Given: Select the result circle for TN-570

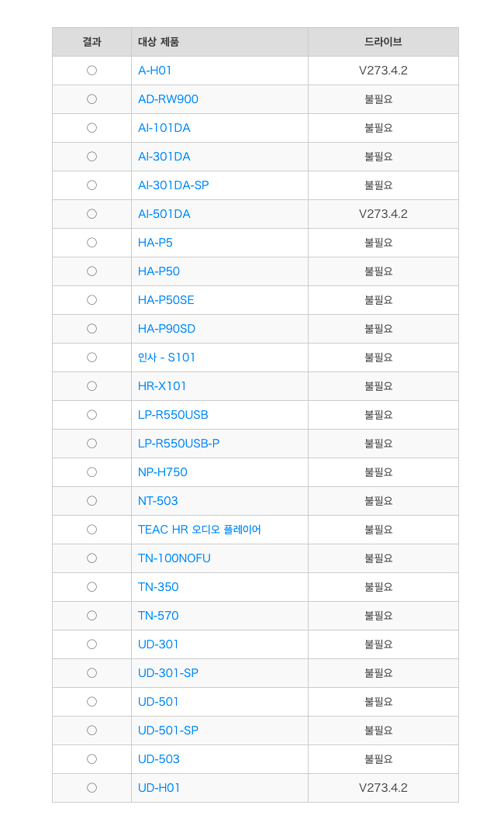Looking at the screenshot, I should [92, 616].
